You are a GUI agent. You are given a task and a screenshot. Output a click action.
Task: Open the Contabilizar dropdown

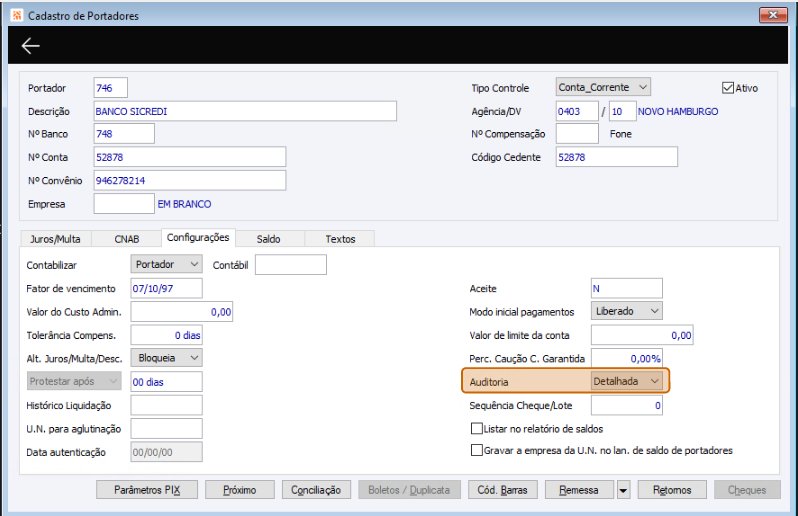point(167,265)
